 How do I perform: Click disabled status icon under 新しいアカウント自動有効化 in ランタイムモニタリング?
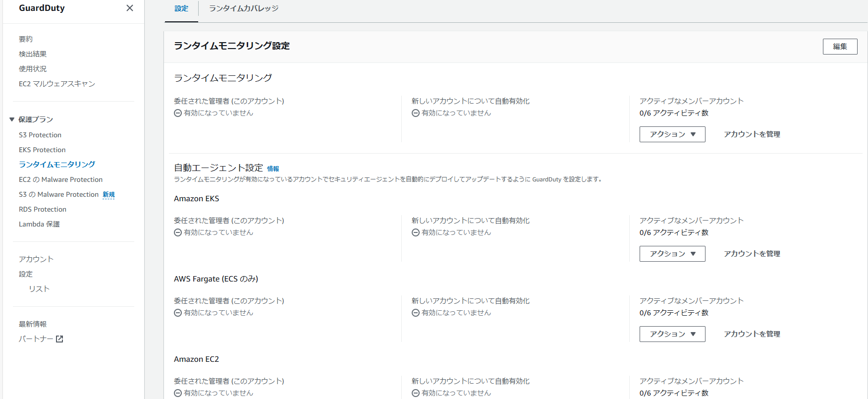(416, 113)
